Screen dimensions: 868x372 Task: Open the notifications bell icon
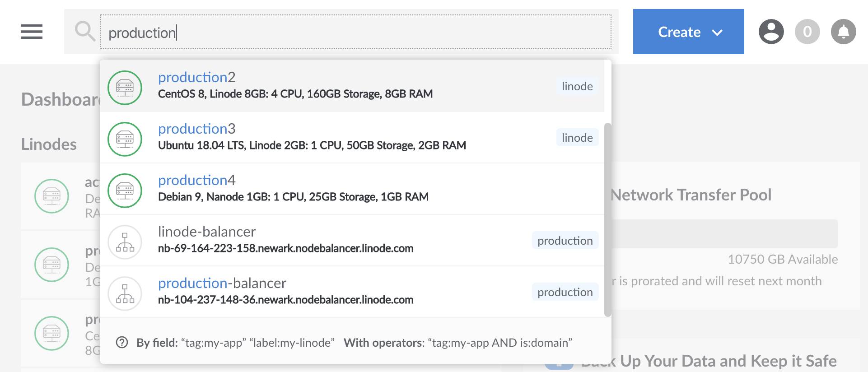click(843, 32)
